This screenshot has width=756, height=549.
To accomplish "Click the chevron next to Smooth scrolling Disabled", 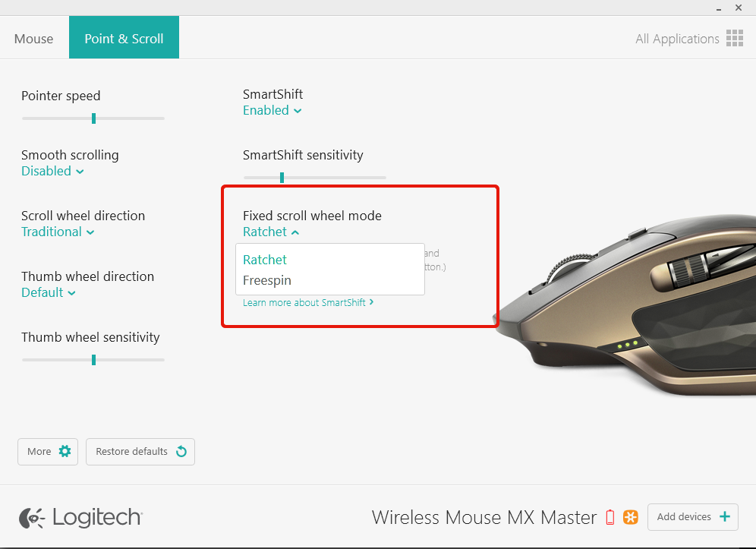I will tap(80, 172).
